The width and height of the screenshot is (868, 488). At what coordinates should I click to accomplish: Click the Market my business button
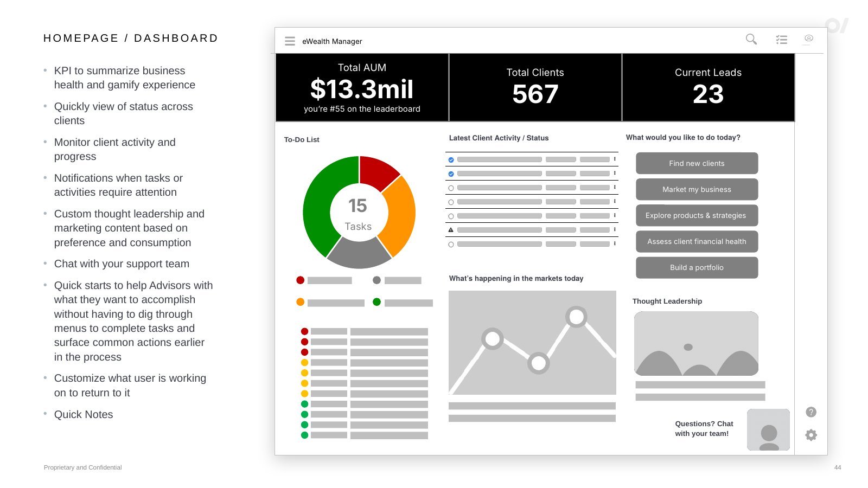point(697,189)
